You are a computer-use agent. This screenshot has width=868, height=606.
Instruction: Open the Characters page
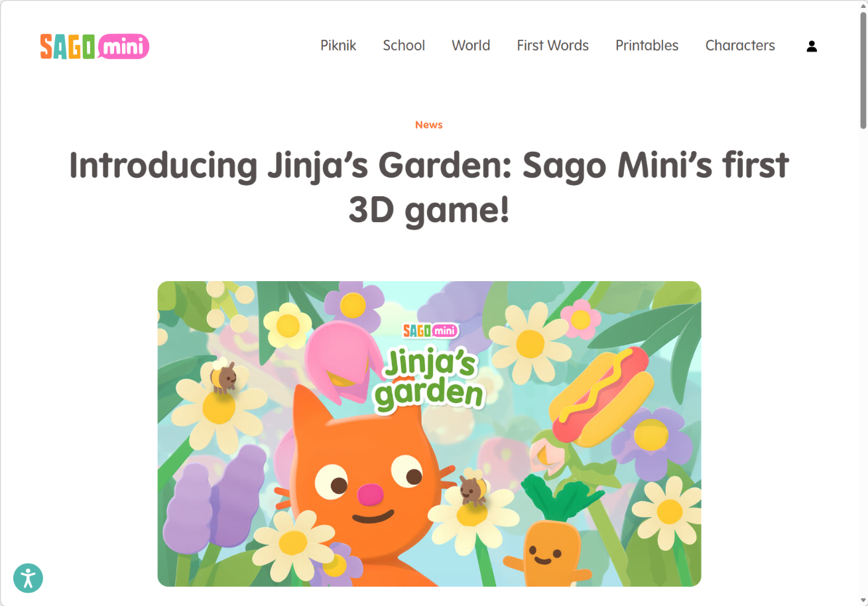click(x=740, y=45)
